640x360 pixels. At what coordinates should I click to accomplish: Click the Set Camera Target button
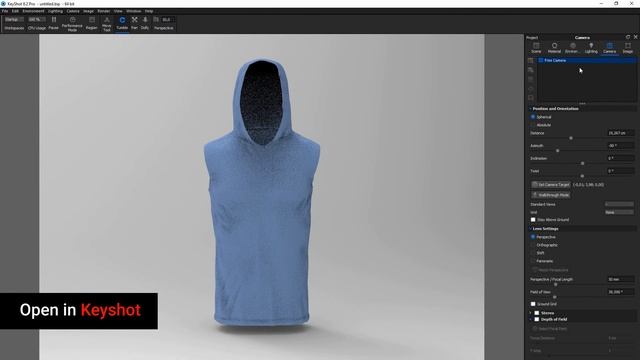[x=551, y=185]
